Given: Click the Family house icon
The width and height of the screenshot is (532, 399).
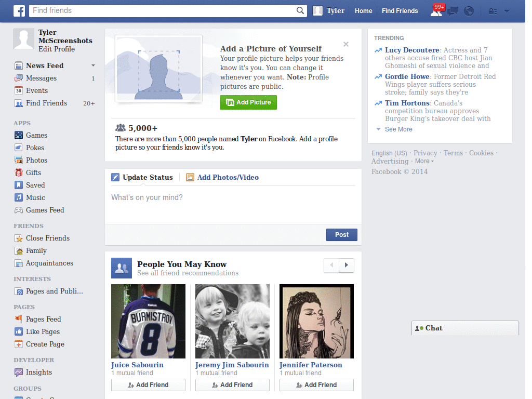Looking at the screenshot, I should (19, 251).
